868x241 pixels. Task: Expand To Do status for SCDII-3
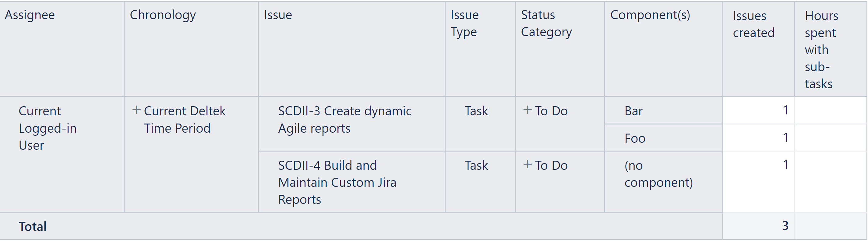coord(527,110)
